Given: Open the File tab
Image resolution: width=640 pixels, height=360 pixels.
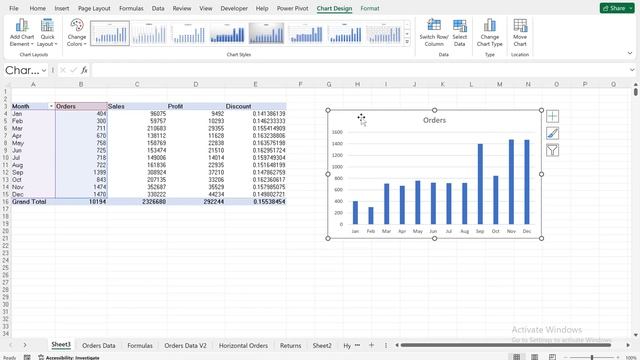Looking at the screenshot, I should point(14,8).
